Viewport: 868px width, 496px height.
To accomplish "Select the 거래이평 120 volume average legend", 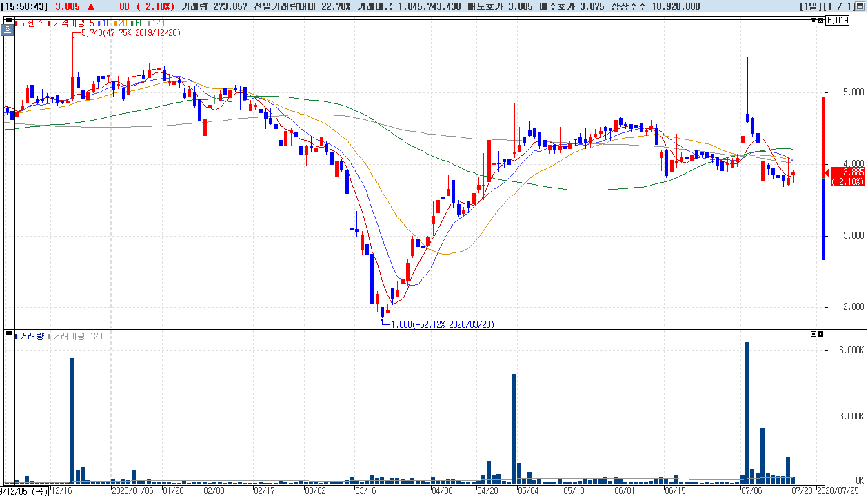I will click(76, 336).
